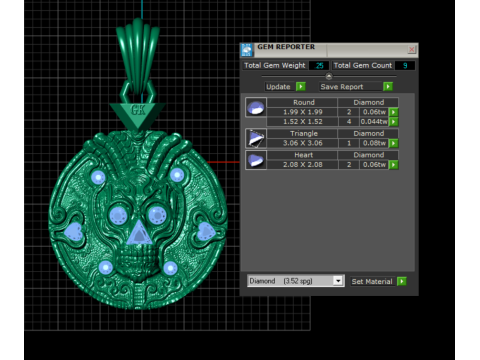Screen dimensions: 480x360
Task: Click the 0.044tw weight cell
Action: tap(374, 122)
